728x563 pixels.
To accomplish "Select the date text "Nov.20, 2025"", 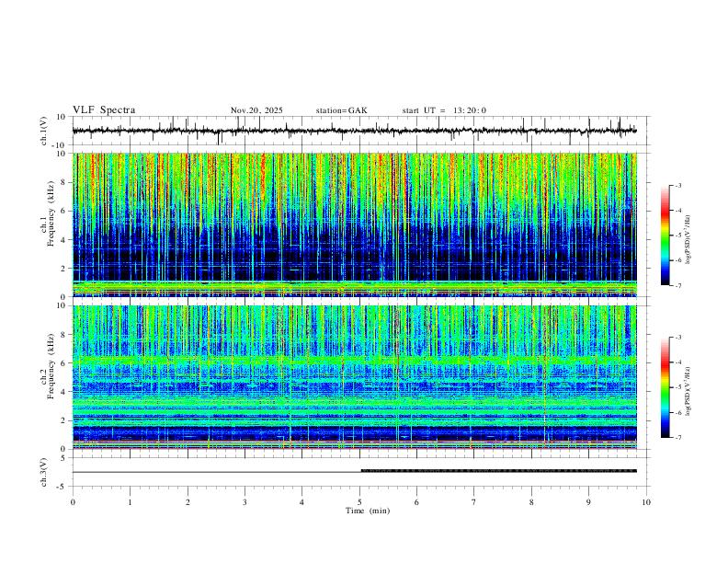I will click(256, 110).
